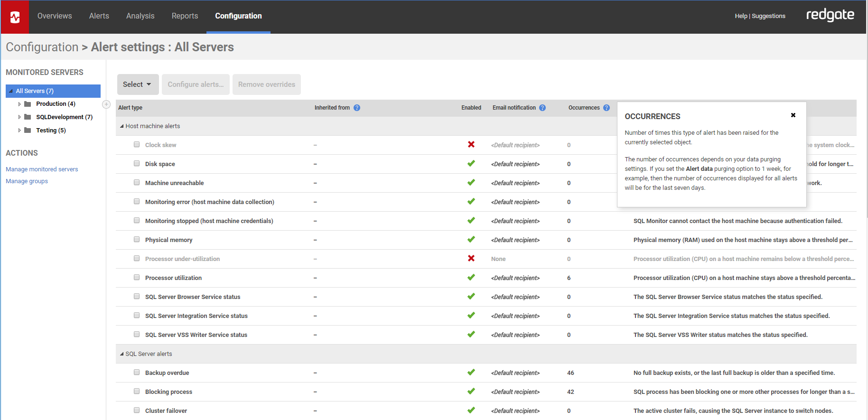The width and height of the screenshot is (868, 420).
Task: Click enabled check for Monitoring error alert
Action: coord(471,201)
